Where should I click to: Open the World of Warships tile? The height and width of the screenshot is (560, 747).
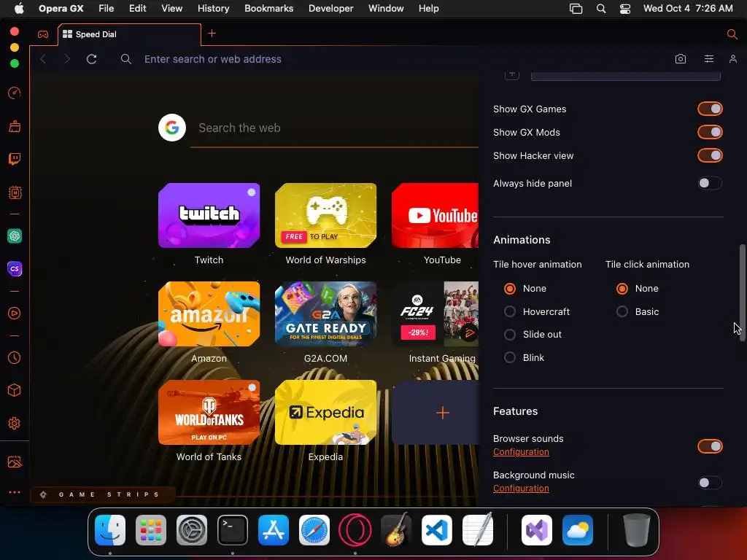[326, 215]
